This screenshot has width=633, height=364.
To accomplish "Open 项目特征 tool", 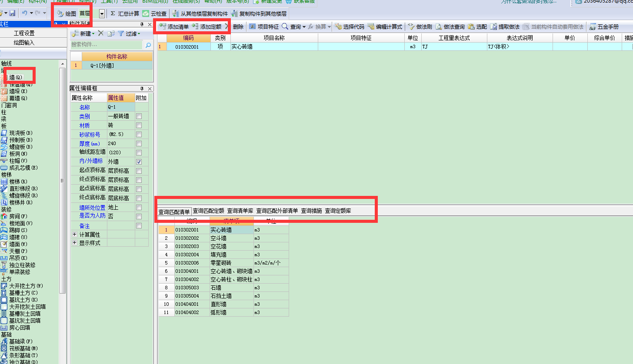I will click(x=264, y=26).
